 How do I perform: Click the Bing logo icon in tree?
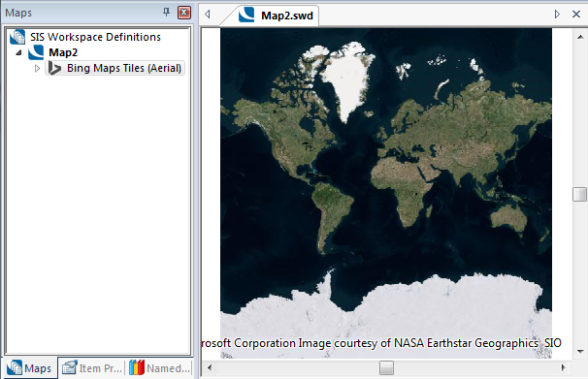[x=54, y=68]
